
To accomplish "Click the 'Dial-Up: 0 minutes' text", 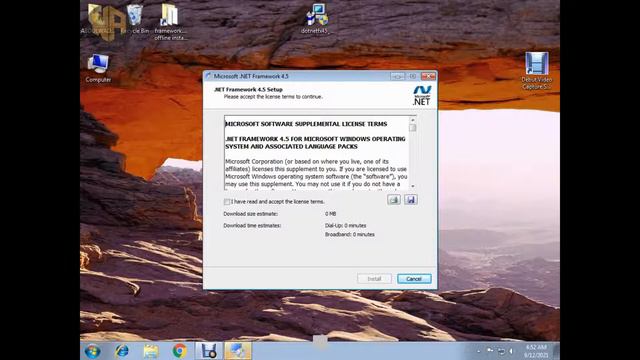I will tap(345, 225).
